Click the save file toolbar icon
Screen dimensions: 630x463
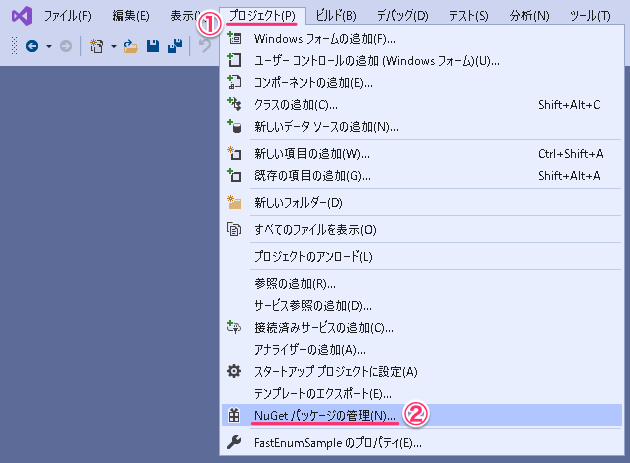(153, 46)
